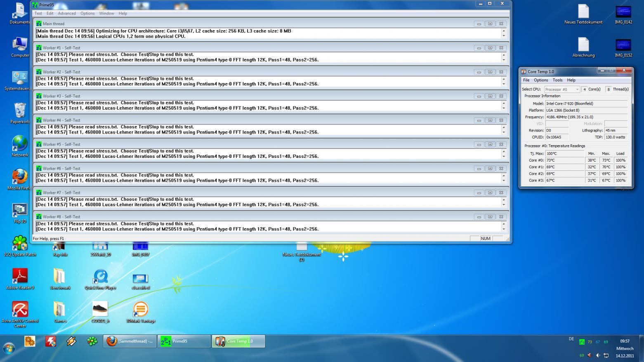Open Neues Textdokument (2) on desktop
The image size is (644, 362).
coord(302,252)
